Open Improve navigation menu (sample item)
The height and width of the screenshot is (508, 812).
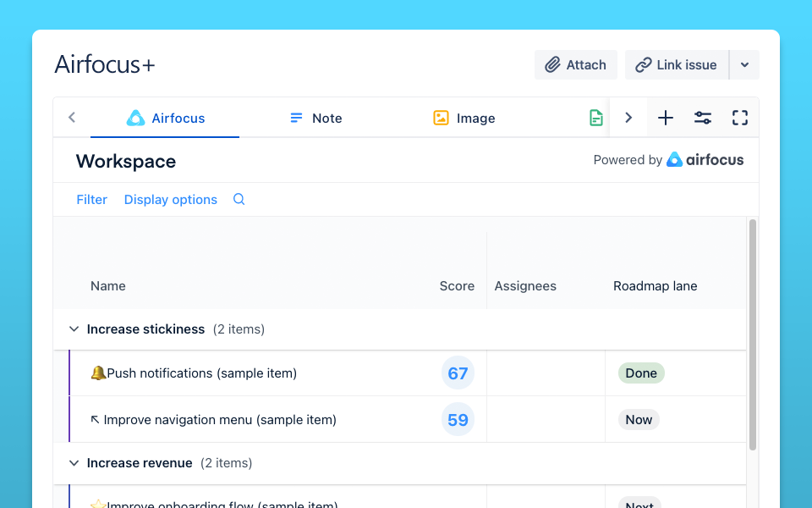pos(213,420)
